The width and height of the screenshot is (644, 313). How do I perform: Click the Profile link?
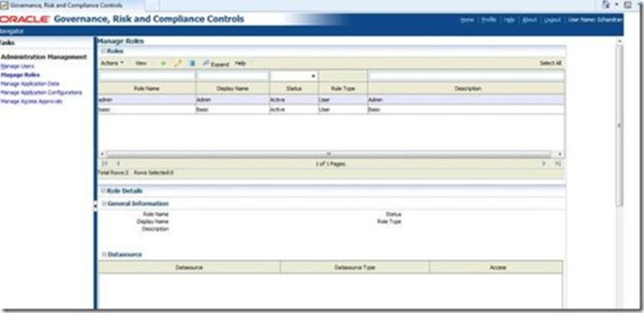[489, 20]
